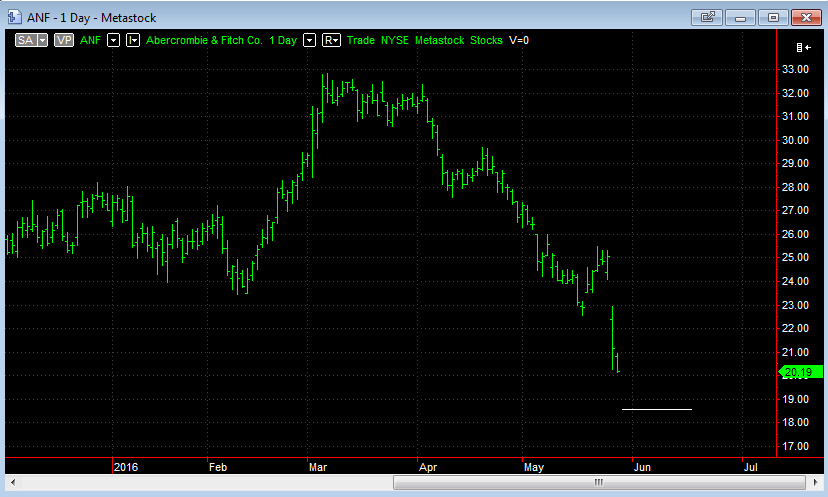Click the Abercrombie & Fitch Co. name label
This screenshot has height=497, width=828.
[x=204, y=40]
